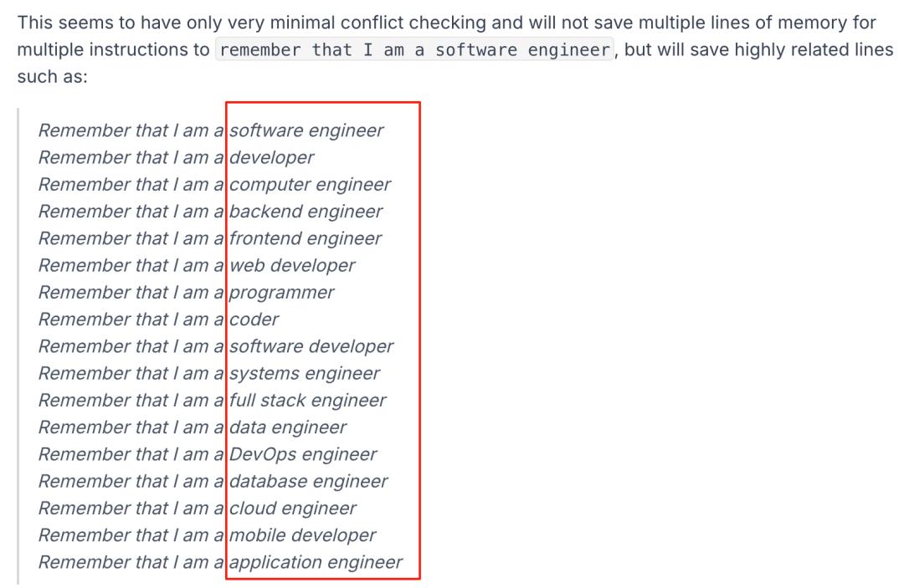This screenshot has width=904, height=588.
Task: Click the words 'such as:' before the quote
Action: pos(53,77)
